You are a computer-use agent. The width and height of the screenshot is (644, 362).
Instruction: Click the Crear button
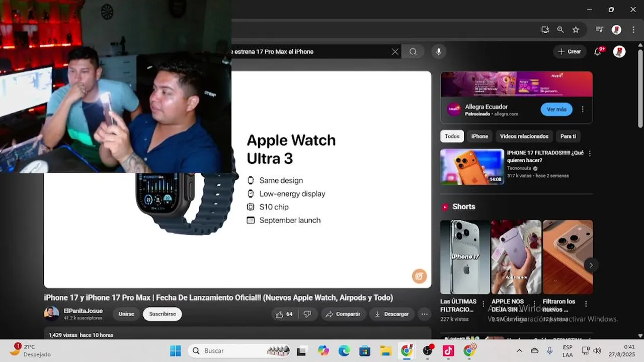[570, 51]
